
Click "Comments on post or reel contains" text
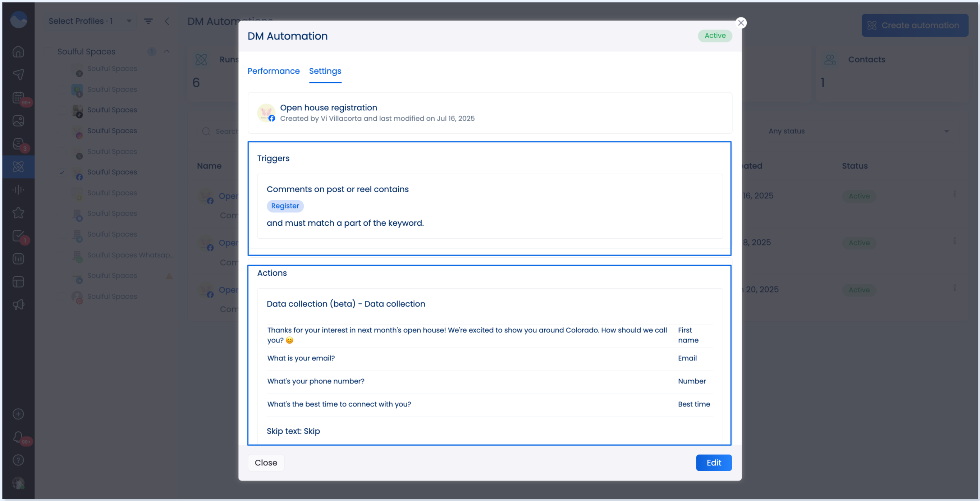click(x=338, y=189)
